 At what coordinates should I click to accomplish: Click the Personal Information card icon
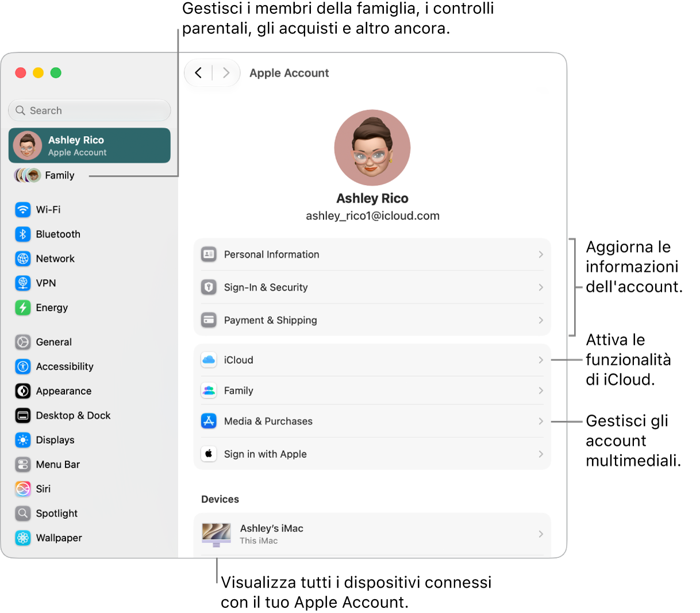click(x=209, y=254)
